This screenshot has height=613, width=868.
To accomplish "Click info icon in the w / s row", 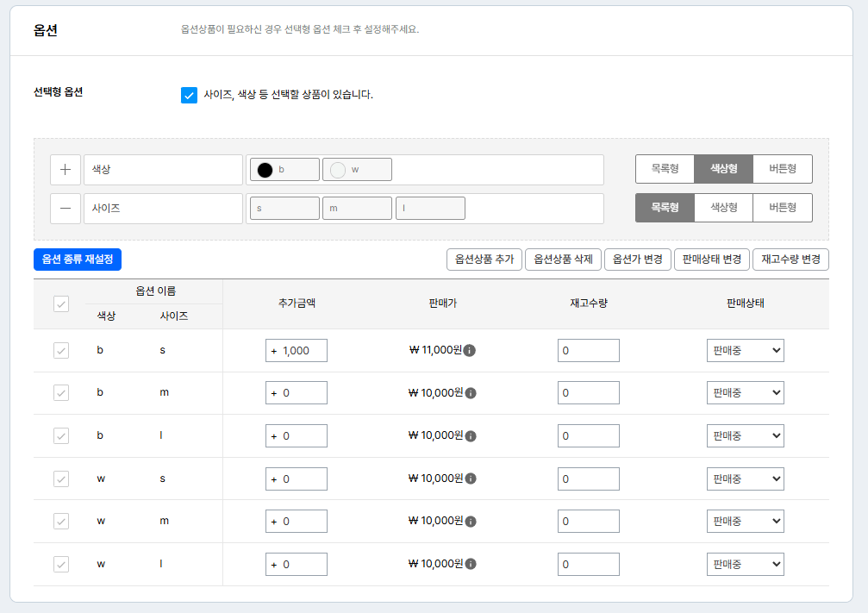I will pos(471,479).
